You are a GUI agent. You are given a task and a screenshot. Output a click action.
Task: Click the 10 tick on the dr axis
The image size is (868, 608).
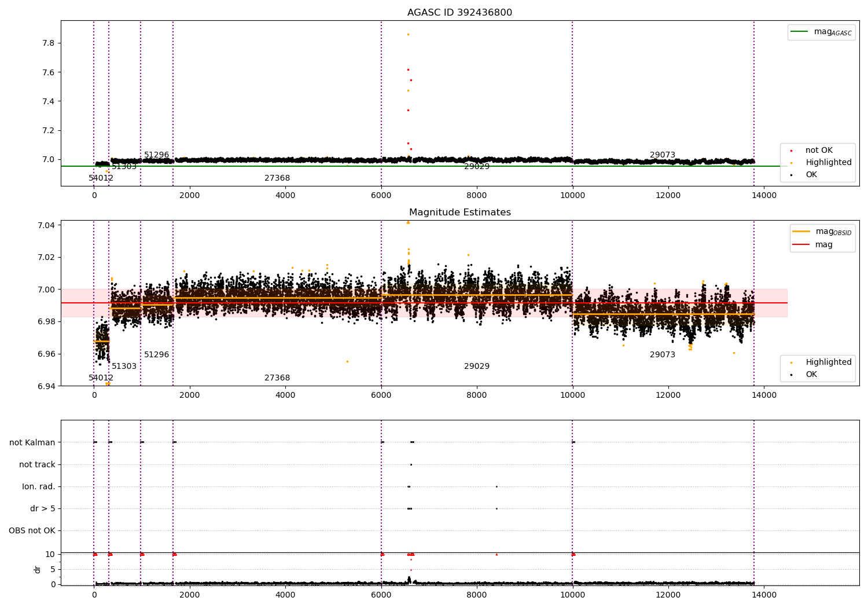(x=50, y=554)
